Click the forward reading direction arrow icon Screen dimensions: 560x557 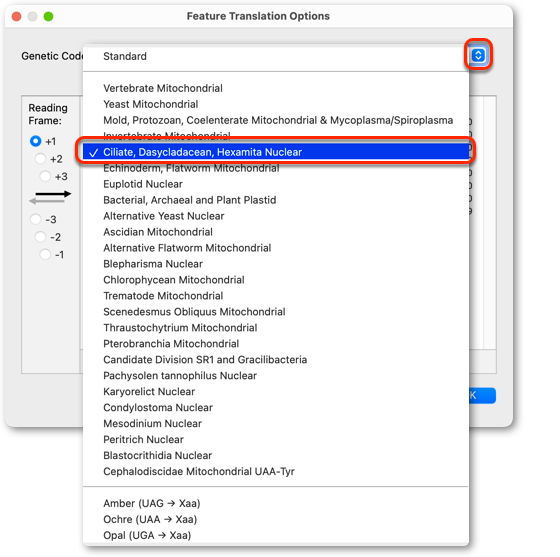pos(53,194)
